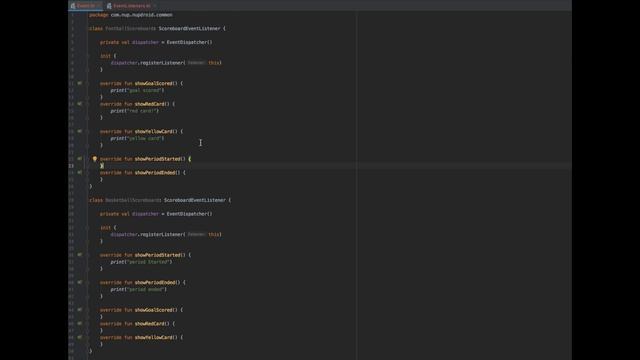Image resolution: width=640 pixels, height=360 pixels.
Task: Switch to the first editor tab
Action: click(86, 6)
